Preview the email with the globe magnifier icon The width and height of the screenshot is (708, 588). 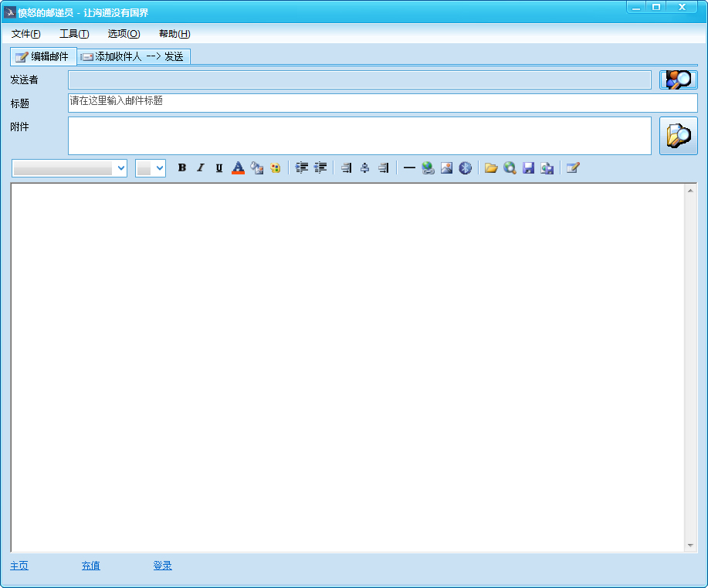(x=510, y=167)
